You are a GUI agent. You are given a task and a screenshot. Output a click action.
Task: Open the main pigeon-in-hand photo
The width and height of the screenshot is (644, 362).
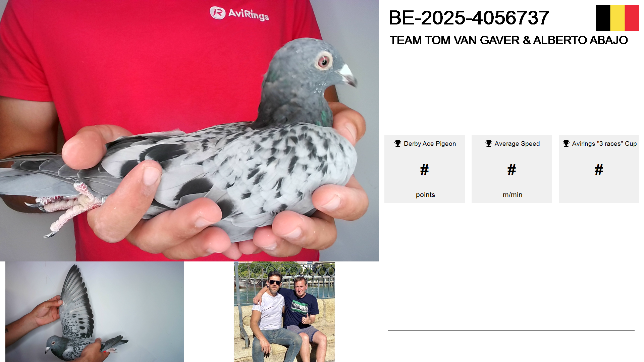click(190, 131)
